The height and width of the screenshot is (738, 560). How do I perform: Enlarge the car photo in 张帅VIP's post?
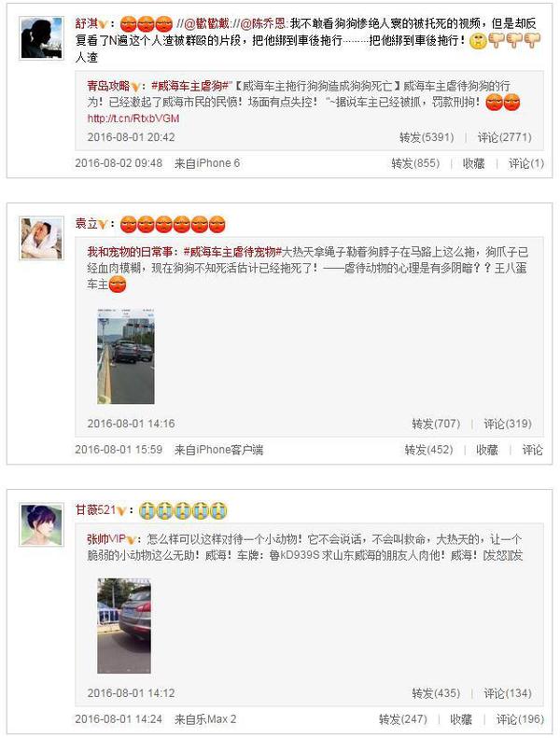(124, 625)
